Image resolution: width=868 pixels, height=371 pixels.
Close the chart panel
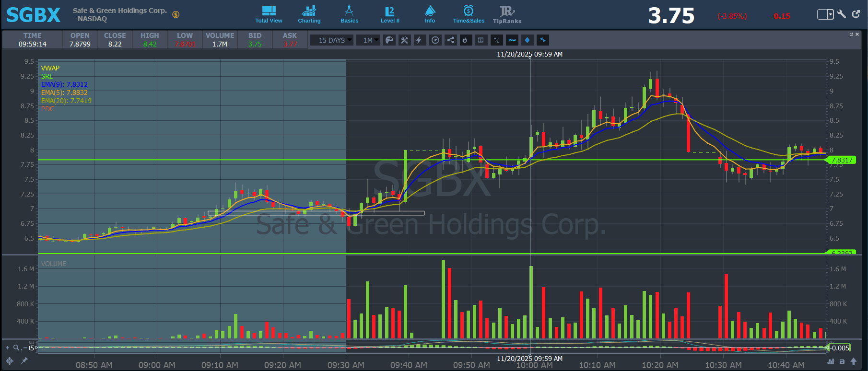[x=857, y=34]
